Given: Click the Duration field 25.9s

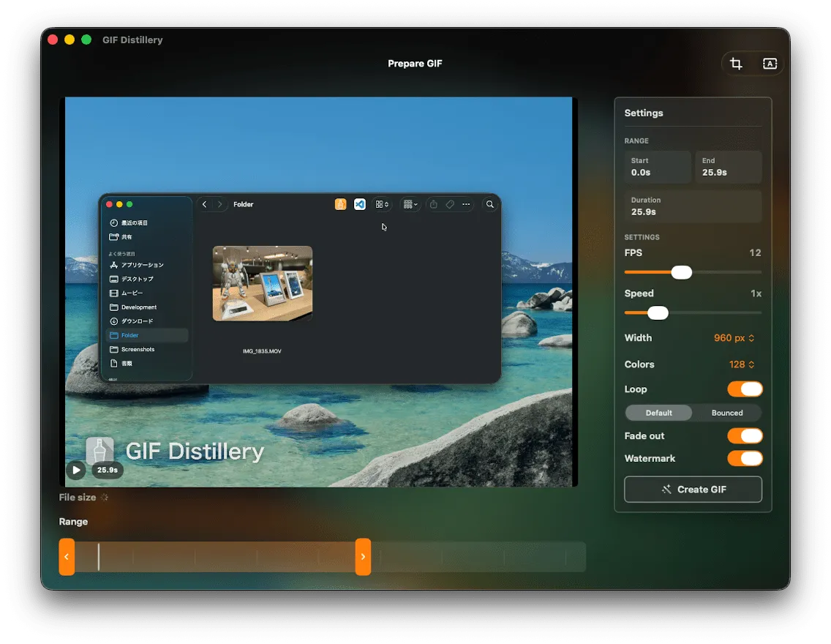Looking at the screenshot, I should [x=693, y=206].
